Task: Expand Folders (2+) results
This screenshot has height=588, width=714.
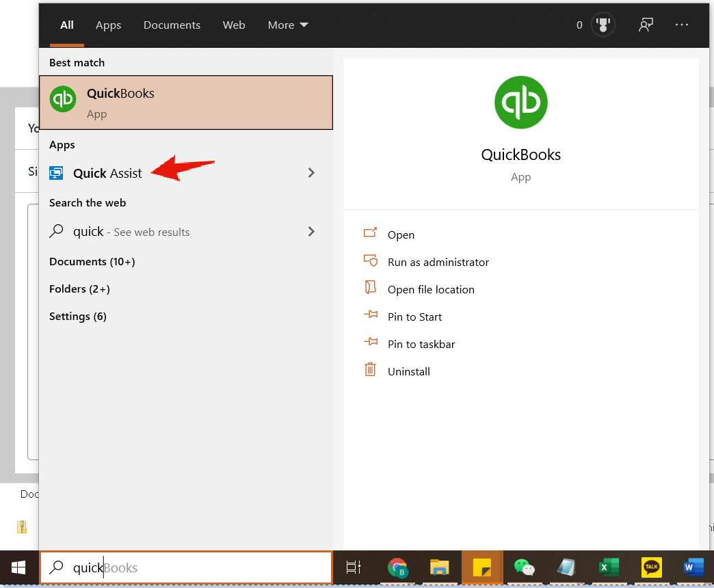Action: (x=79, y=289)
